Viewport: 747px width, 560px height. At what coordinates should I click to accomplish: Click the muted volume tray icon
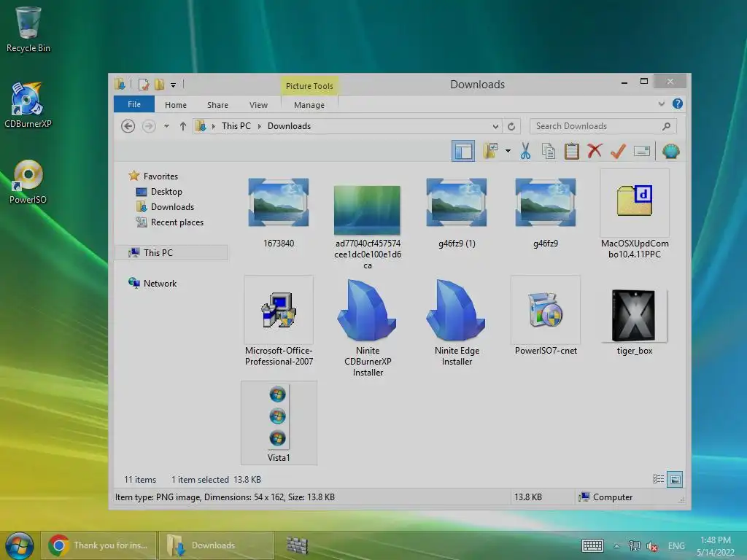pyautogui.click(x=652, y=546)
